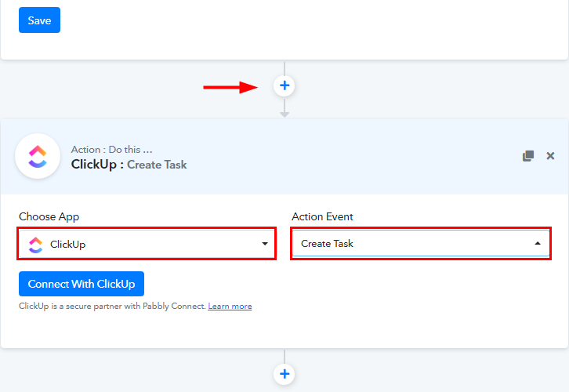
Task: Open the Action Event dropdown showing Create Task
Action: pos(421,244)
